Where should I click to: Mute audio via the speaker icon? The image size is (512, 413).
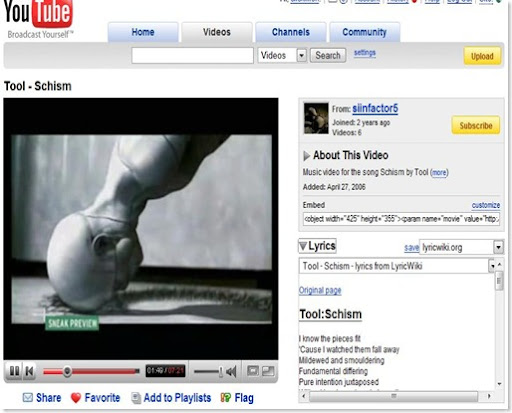tap(231, 371)
